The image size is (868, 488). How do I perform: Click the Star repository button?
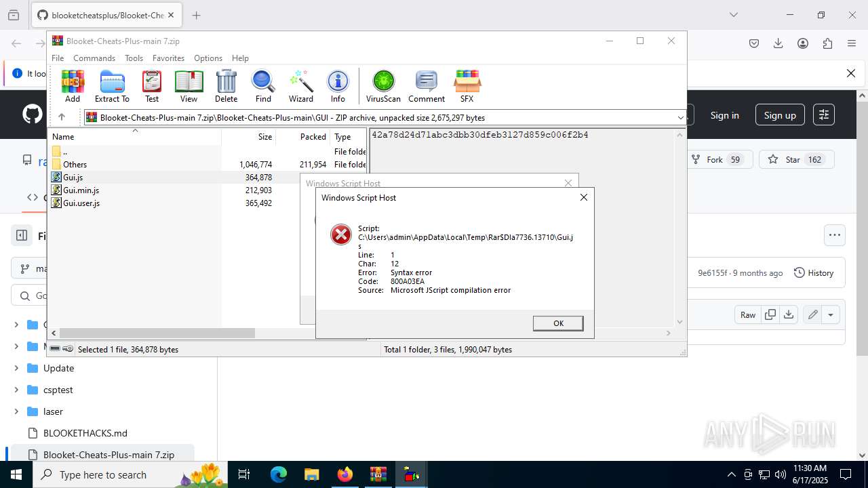tap(796, 160)
